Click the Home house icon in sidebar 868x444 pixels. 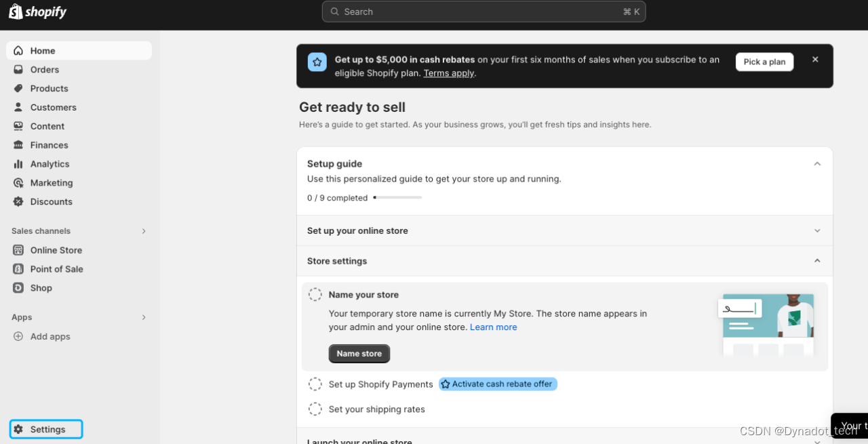point(18,51)
